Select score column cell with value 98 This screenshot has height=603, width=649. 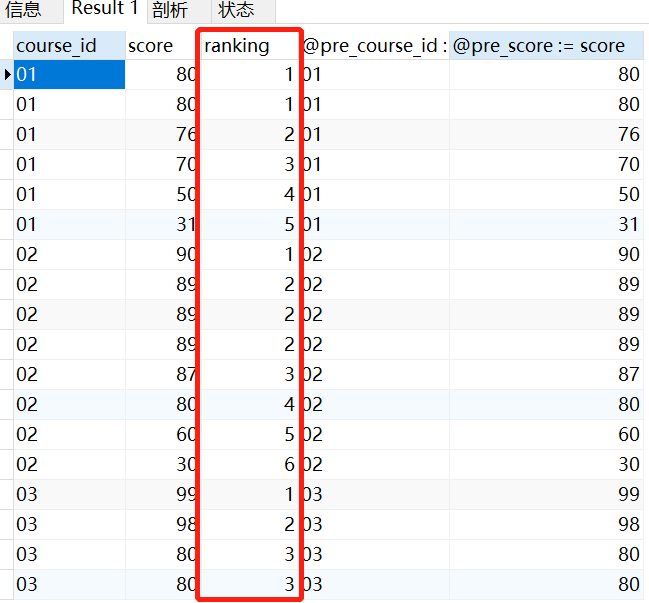(161, 524)
